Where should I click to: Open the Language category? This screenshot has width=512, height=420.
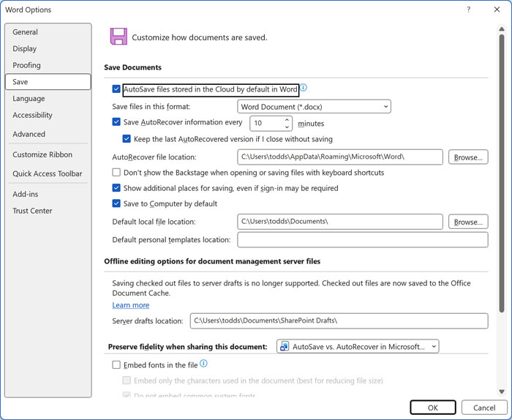(x=48, y=98)
